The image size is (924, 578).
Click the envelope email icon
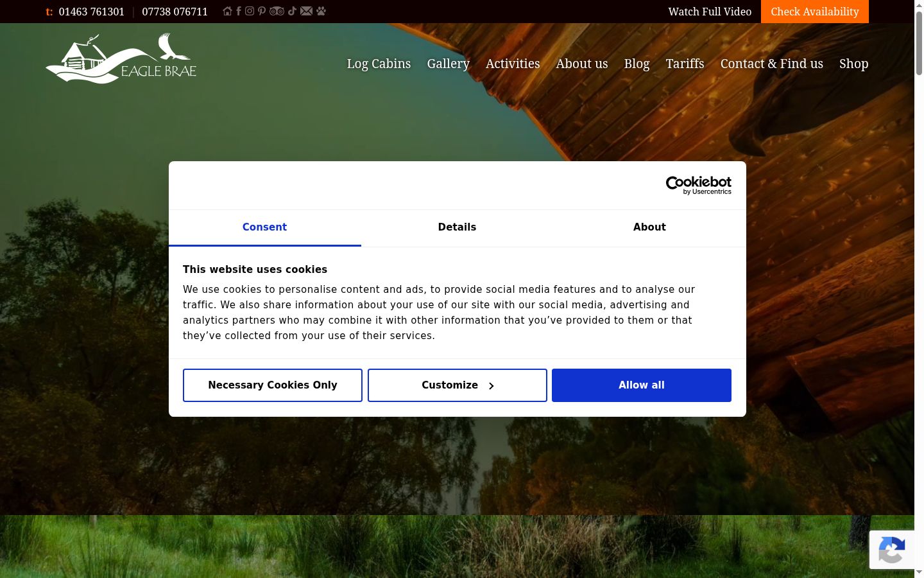click(x=306, y=11)
